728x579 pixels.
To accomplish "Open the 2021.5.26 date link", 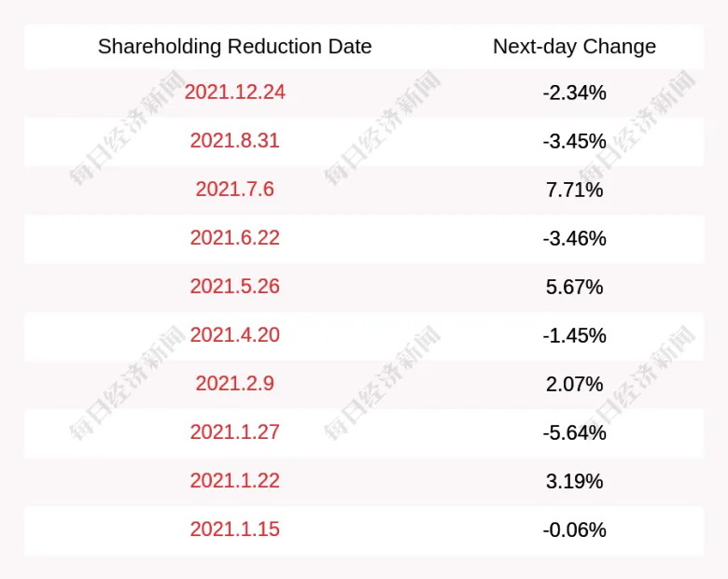I will coord(234,287).
